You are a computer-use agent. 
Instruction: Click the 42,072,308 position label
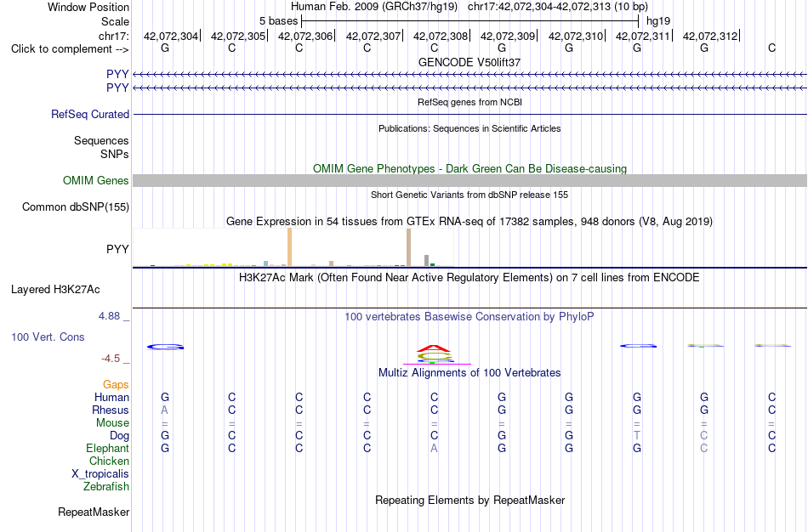tap(441, 36)
